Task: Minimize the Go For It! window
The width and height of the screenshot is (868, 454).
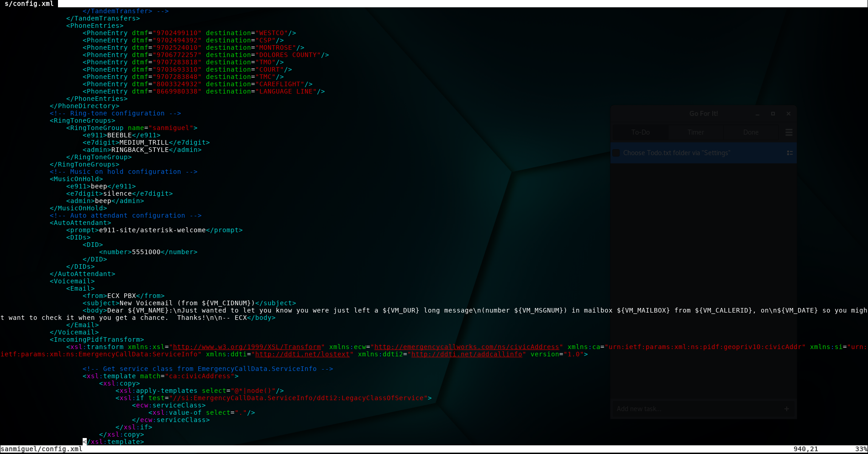Action: [757, 114]
